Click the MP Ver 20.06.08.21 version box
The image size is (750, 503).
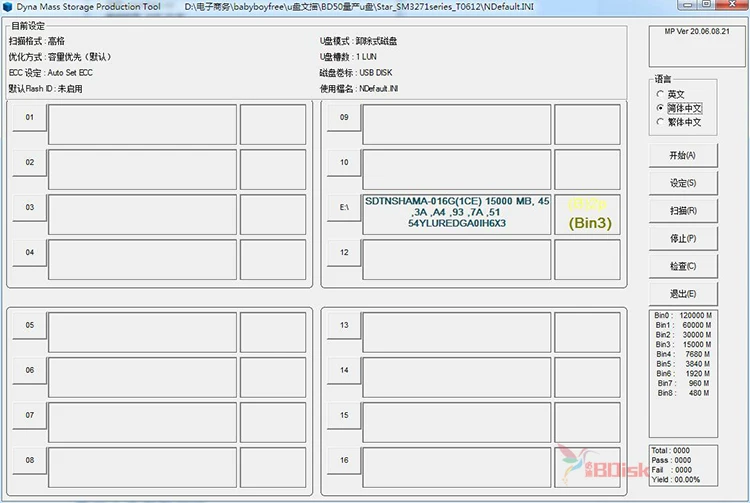coord(696,46)
